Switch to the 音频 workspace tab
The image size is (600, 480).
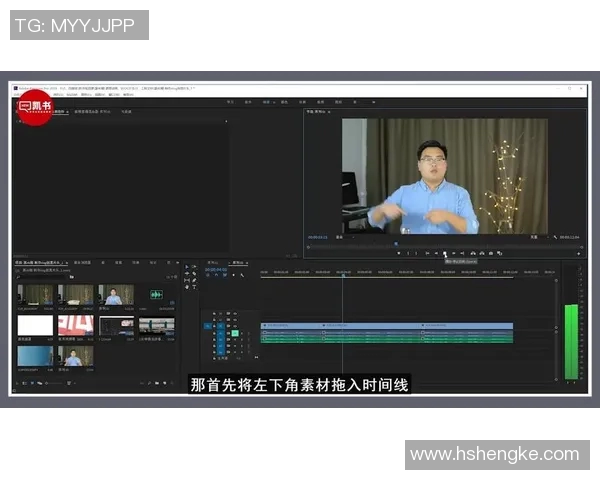click(321, 102)
